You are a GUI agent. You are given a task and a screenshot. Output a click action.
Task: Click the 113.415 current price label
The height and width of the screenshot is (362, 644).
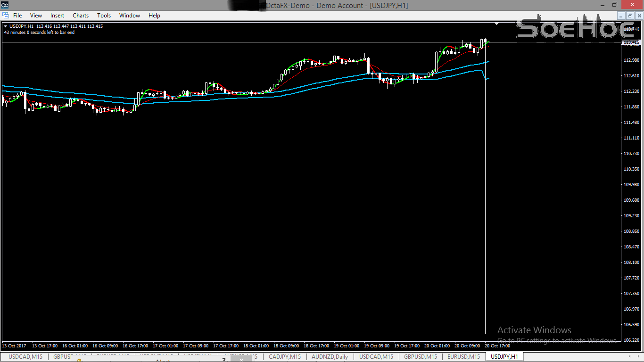[632, 42]
